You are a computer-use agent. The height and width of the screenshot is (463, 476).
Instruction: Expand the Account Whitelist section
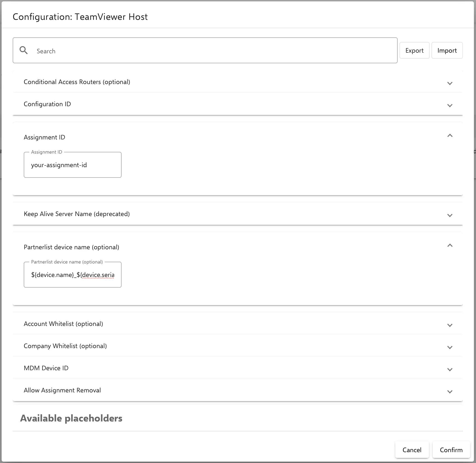(450, 325)
